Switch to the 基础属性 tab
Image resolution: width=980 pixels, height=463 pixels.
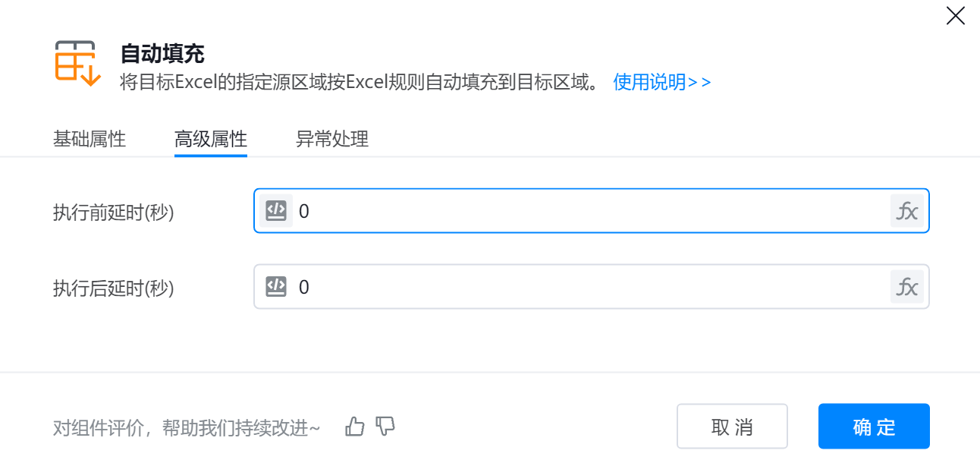tap(90, 140)
